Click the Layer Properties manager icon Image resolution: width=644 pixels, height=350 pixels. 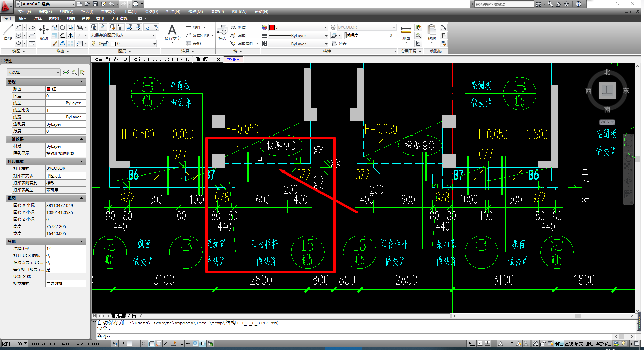[94, 27]
